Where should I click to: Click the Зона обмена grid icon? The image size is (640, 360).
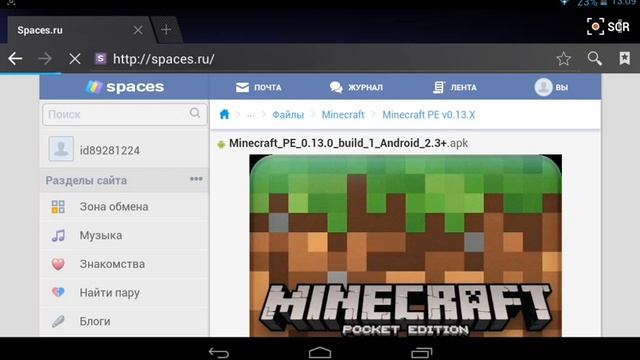pos(58,207)
